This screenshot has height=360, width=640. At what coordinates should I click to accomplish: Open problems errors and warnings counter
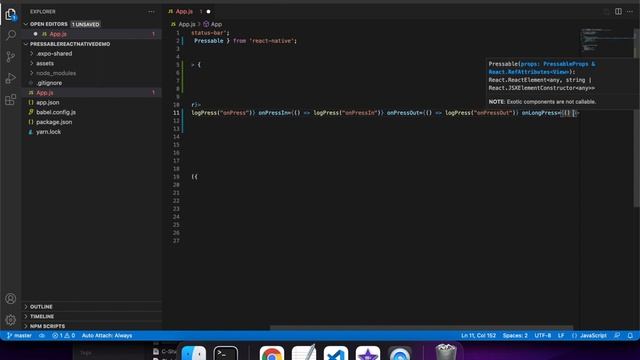coord(64,336)
